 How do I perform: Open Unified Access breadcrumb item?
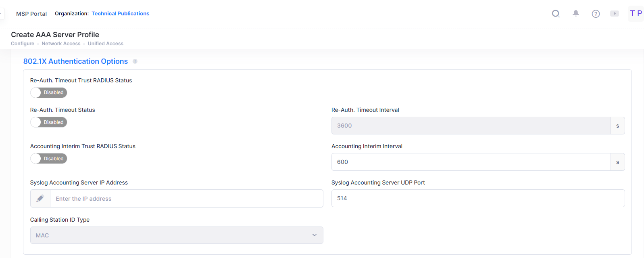click(x=106, y=44)
